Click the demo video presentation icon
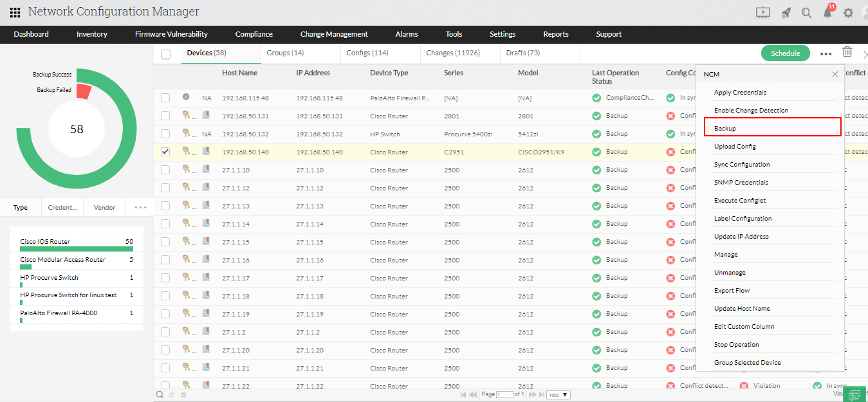The image size is (868, 402). 763,12
